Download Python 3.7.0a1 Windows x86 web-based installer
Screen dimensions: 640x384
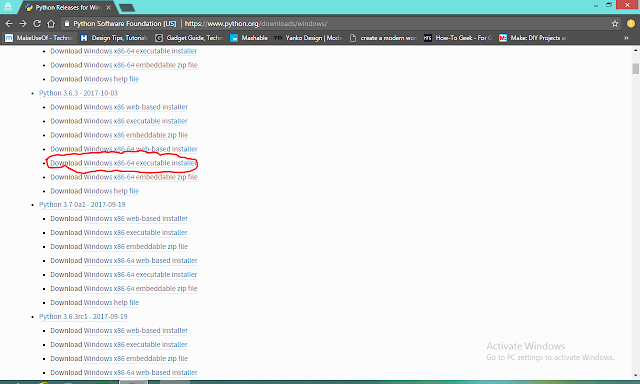click(x=136, y=218)
